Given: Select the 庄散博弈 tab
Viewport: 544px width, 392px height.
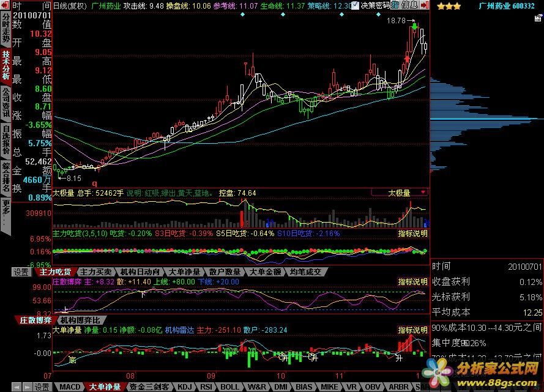Looking at the screenshot, I should [35, 320].
